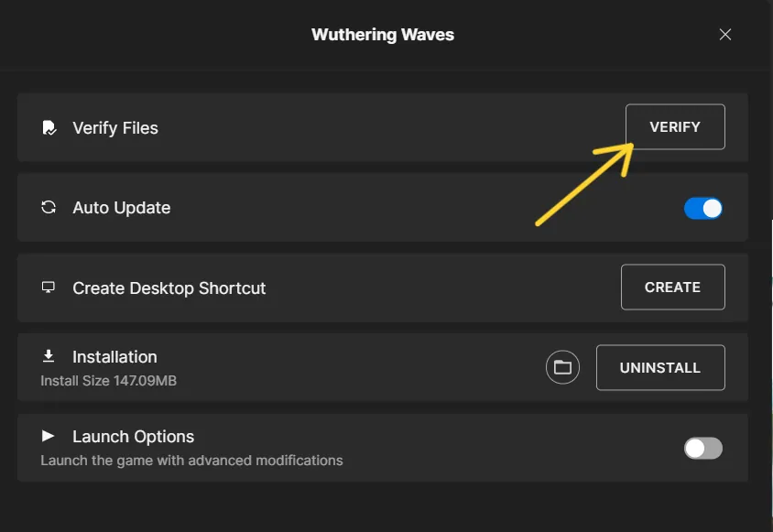This screenshot has height=532, width=773.
Task: Remove the game using the UNINSTALL button
Action: (660, 367)
